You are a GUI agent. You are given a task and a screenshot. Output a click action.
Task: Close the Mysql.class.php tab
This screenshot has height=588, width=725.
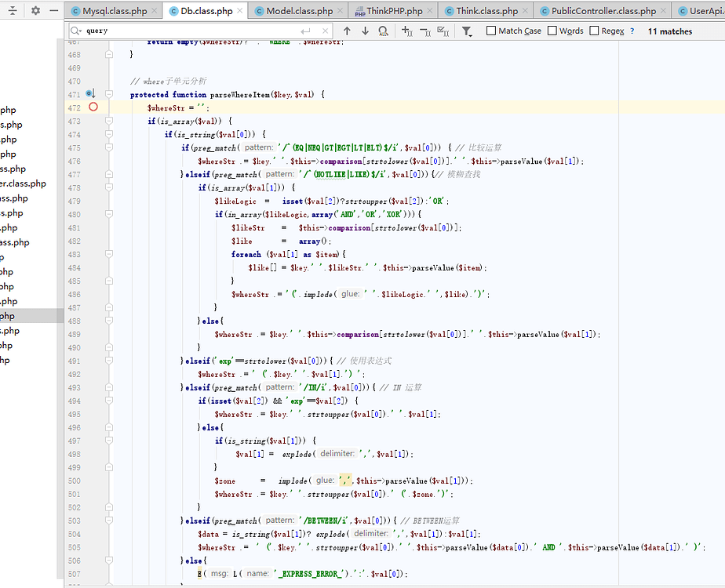click(x=155, y=11)
